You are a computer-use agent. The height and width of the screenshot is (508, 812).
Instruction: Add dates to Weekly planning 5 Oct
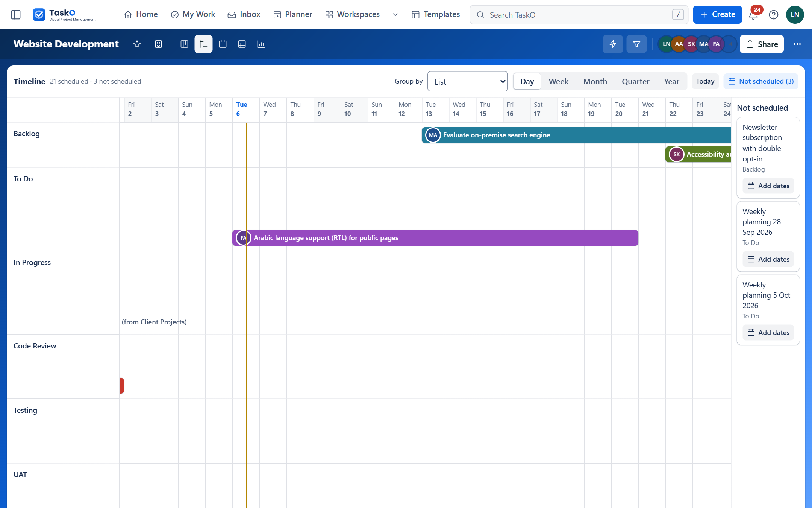click(768, 333)
